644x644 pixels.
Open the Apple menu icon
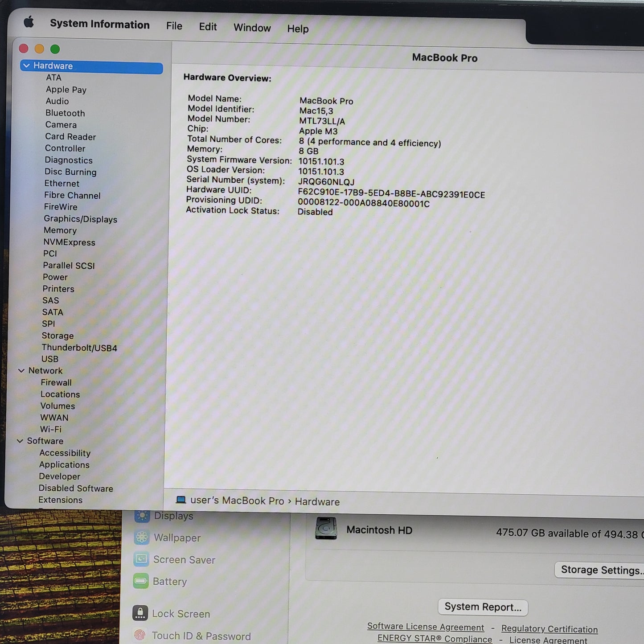[29, 22]
